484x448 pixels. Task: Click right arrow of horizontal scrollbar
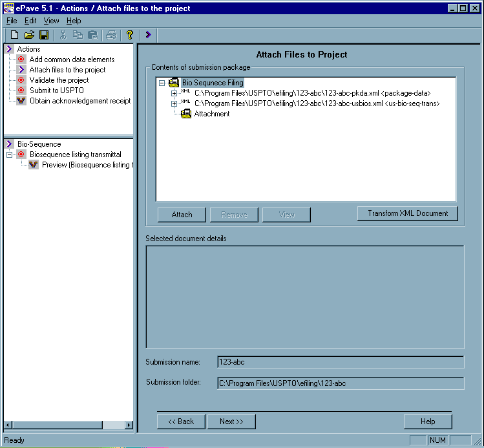coord(129,425)
